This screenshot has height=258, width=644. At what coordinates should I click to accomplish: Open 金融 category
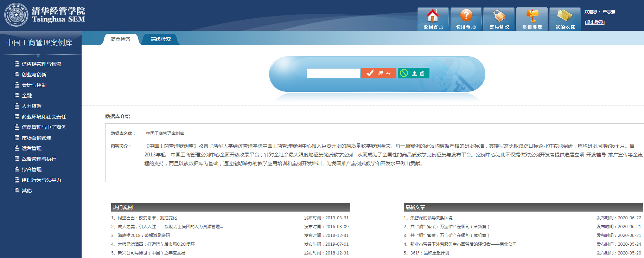pyautogui.click(x=27, y=96)
